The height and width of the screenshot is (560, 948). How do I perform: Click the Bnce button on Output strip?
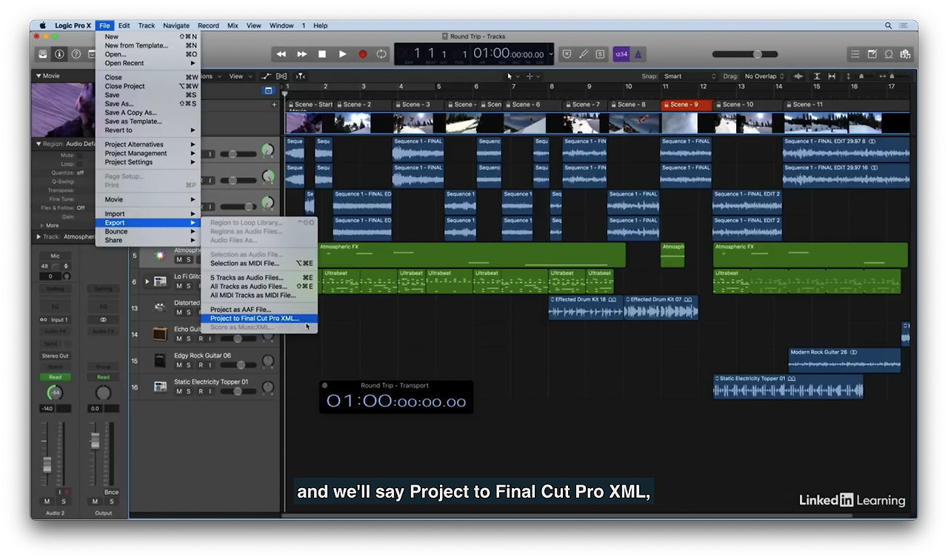[x=112, y=493]
